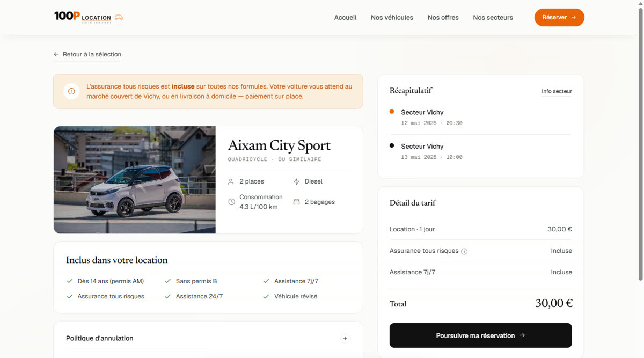
Task: Open the Info secteur link
Action: (557, 91)
